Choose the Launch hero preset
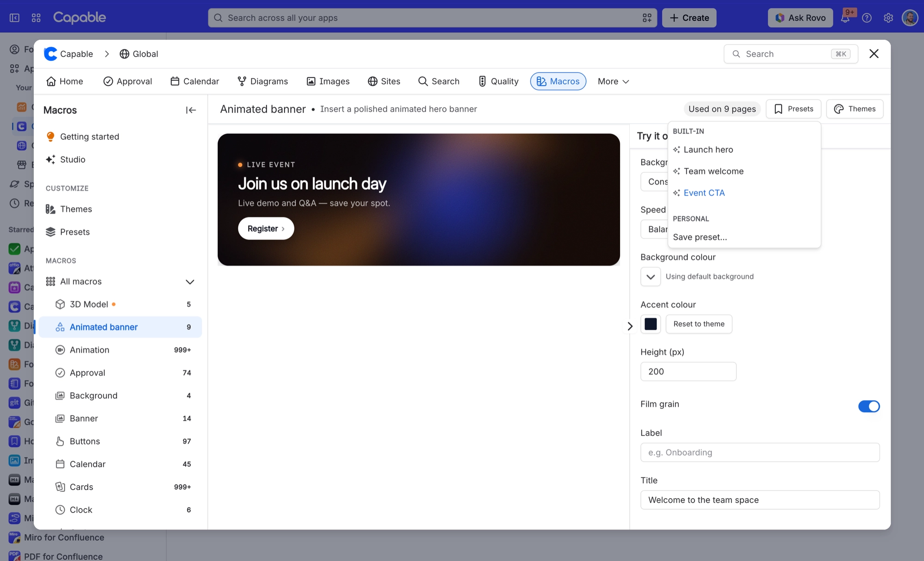924x561 pixels. 744,150
